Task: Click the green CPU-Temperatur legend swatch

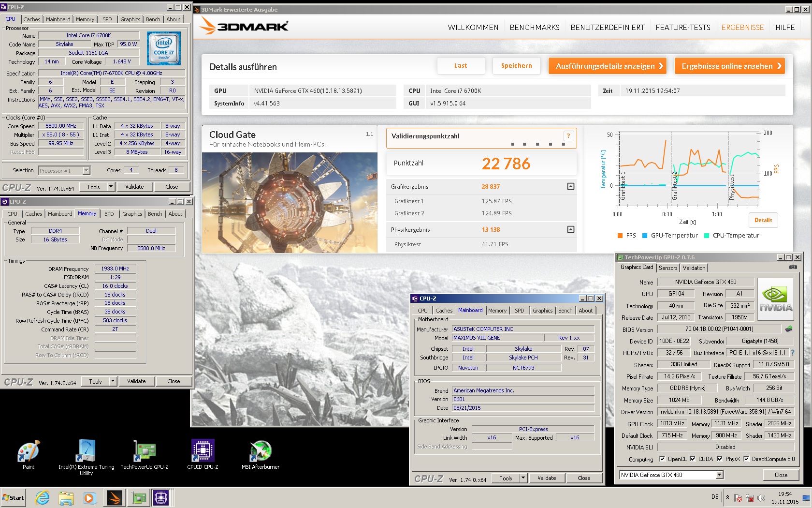Action: (707, 236)
